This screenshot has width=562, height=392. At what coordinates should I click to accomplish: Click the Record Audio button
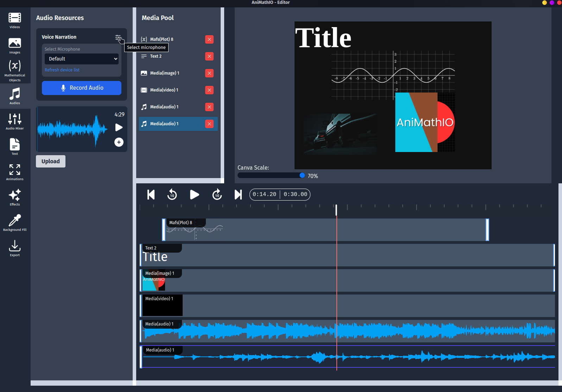pyautogui.click(x=82, y=88)
